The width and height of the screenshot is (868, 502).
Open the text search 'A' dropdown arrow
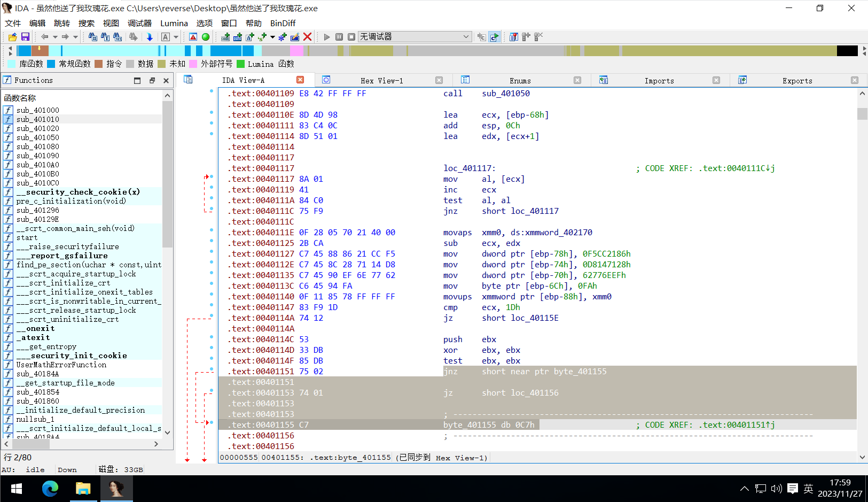click(176, 37)
